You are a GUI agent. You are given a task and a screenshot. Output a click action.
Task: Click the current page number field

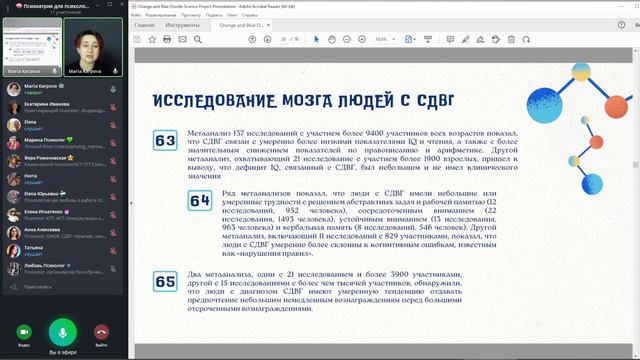[283, 40]
